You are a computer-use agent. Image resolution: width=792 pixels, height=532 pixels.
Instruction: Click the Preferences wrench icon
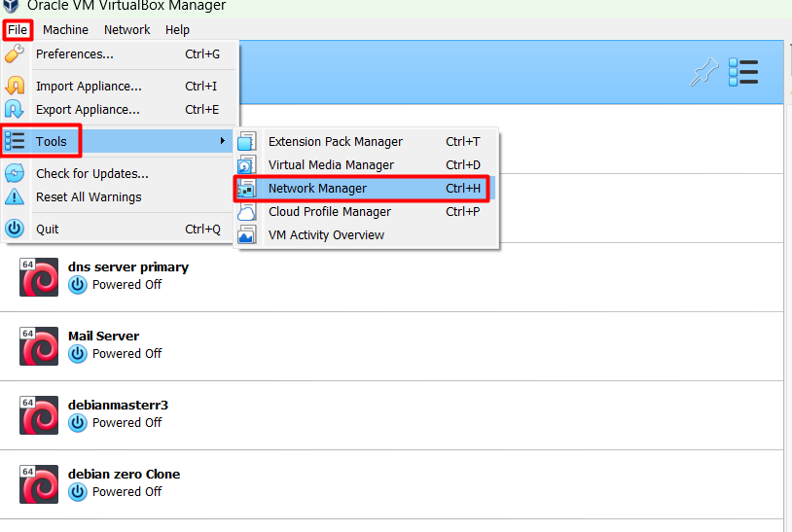pyautogui.click(x=15, y=53)
